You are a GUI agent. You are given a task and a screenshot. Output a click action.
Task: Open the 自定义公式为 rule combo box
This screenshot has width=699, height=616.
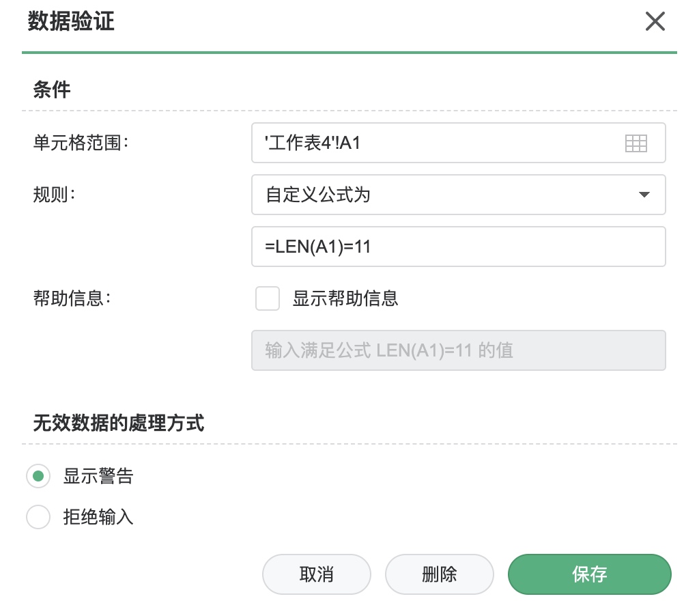coord(458,195)
